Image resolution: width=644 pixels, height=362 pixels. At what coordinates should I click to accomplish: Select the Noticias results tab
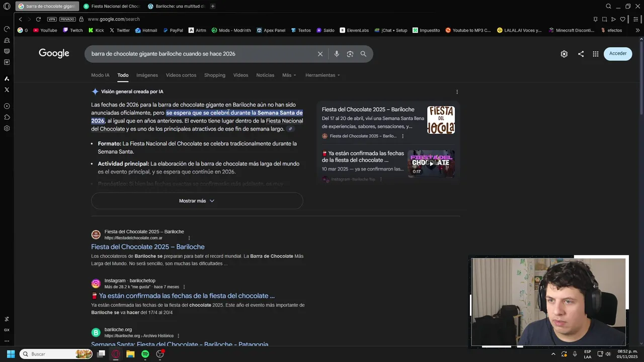(x=265, y=75)
